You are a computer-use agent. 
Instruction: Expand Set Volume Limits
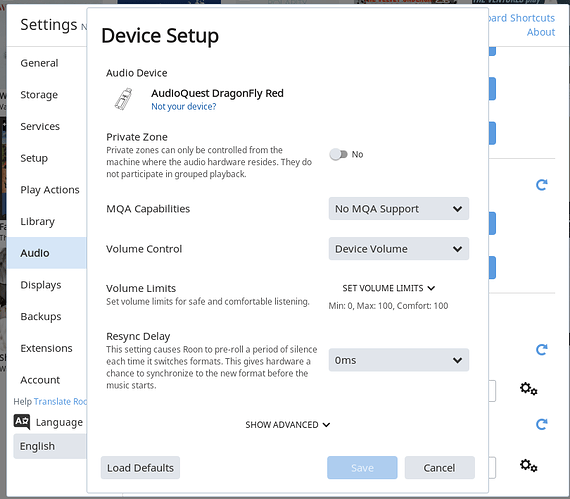388,288
